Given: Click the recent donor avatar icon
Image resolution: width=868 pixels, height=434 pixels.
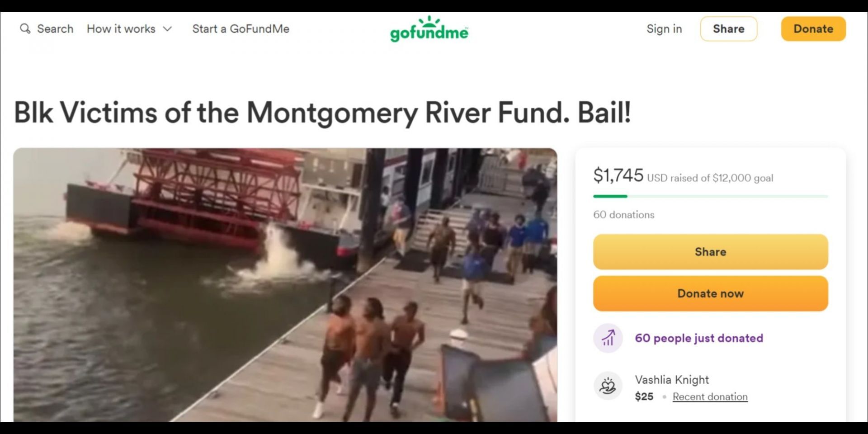Looking at the screenshot, I should coord(608,386).
